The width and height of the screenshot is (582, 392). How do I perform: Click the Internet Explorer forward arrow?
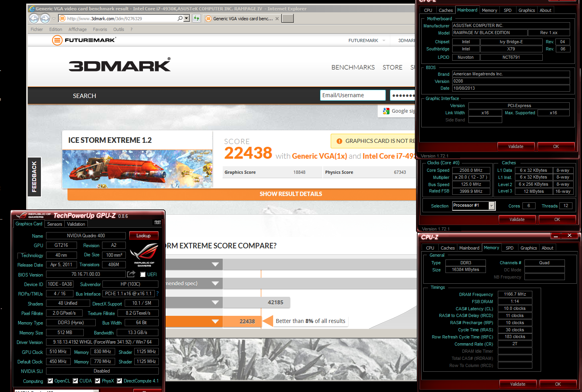coord(45,18)
